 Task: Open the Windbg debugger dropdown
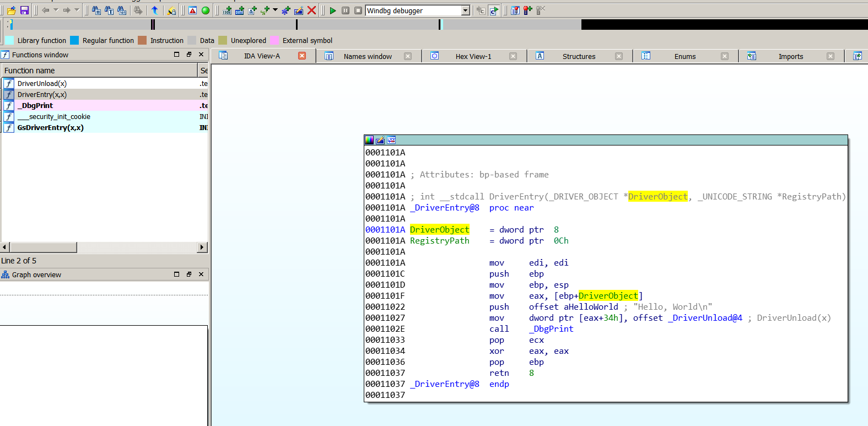coord(465,10)
